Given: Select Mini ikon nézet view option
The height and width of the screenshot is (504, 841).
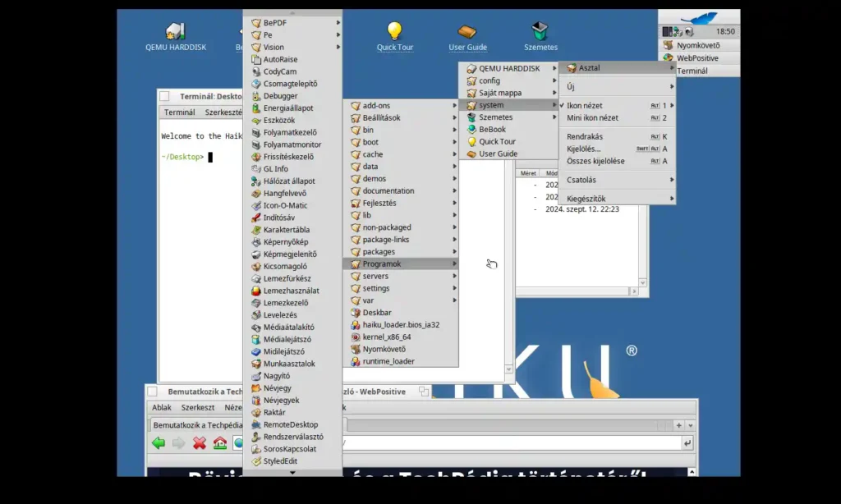Looking at the screenshot, I should click(x=617, y=118).
